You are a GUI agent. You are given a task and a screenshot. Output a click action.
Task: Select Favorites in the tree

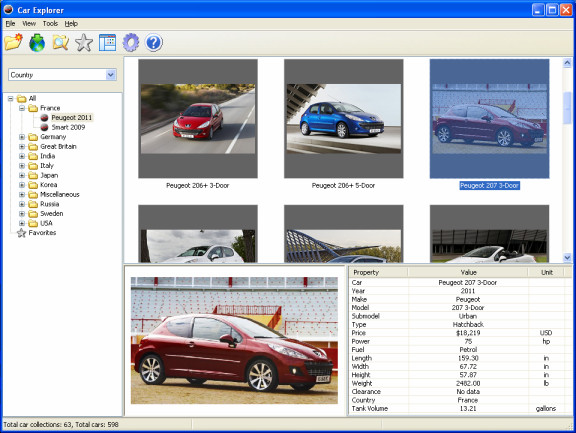click(x=42, y=232)
